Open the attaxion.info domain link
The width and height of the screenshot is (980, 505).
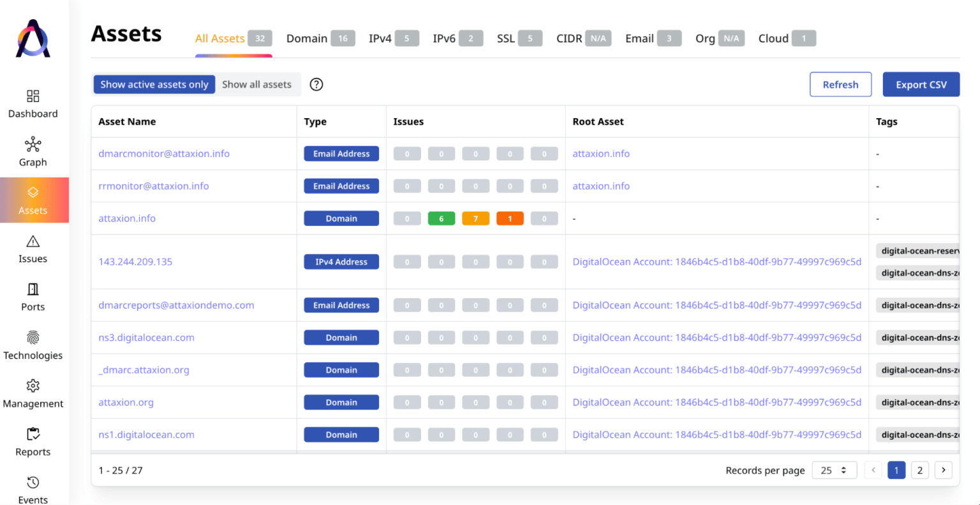click(126, 218)
